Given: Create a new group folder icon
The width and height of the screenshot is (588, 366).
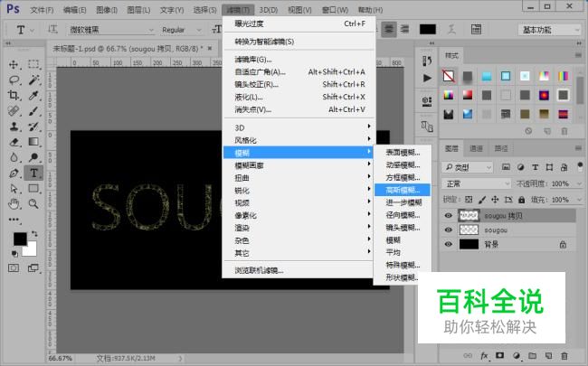Looking at the screenshot, I should coord(532,355).
